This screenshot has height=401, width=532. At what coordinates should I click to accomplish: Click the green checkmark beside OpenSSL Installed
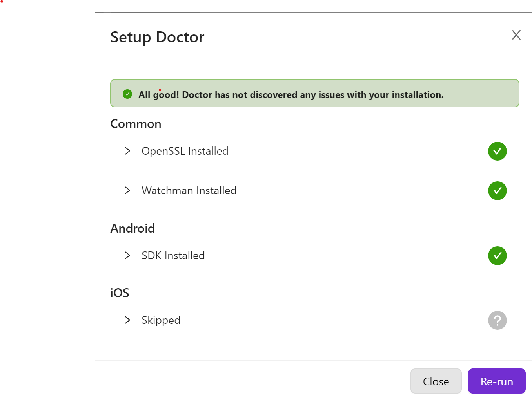(x=497, y=151)
